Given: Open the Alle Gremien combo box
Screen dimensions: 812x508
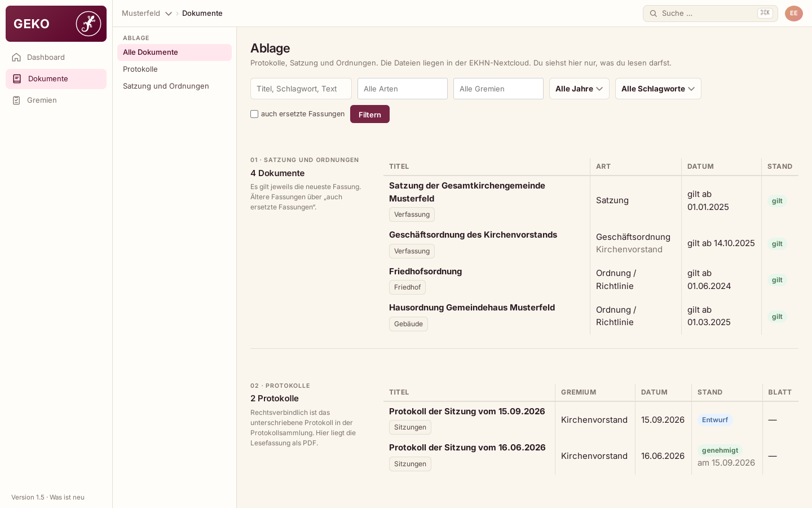Looking at the screenshot, I should click(498, 89).
